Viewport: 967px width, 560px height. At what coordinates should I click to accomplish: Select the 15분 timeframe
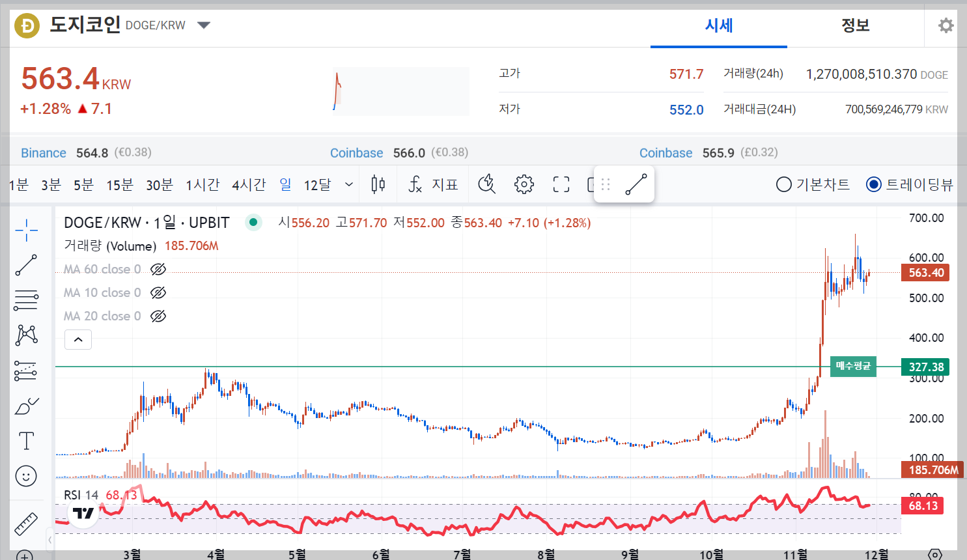[x=120, y=185]
